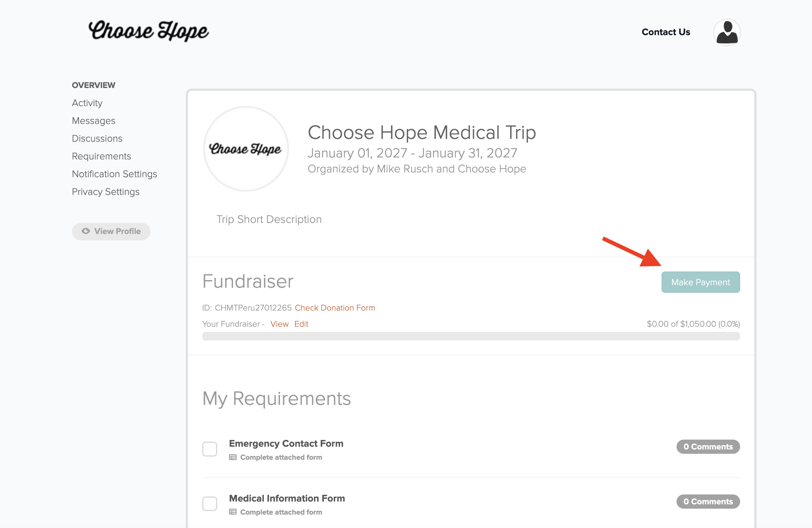
Task: Open the Check Donation Form link
Action: pos(335,308)
